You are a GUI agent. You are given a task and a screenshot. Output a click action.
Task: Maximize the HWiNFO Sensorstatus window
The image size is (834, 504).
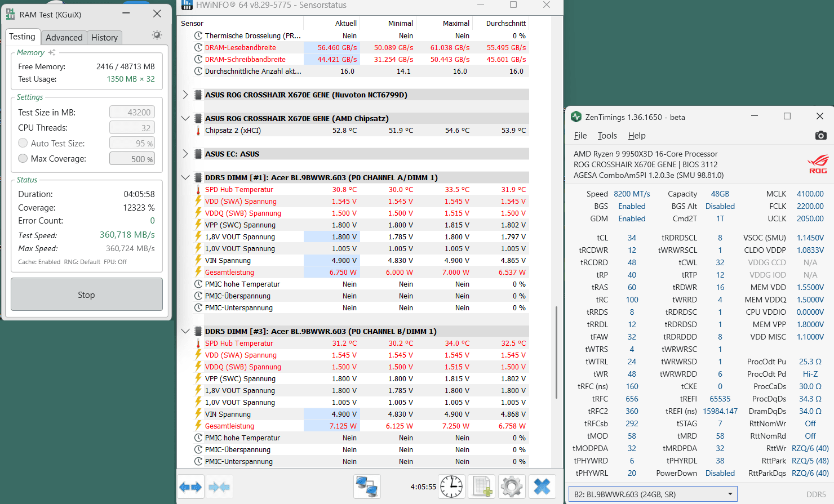point(513,5)
